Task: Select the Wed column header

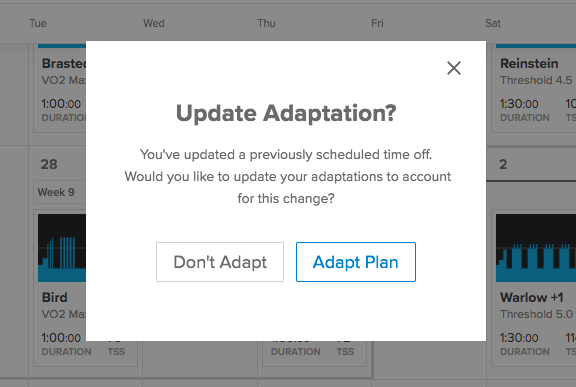Action: 154,23
